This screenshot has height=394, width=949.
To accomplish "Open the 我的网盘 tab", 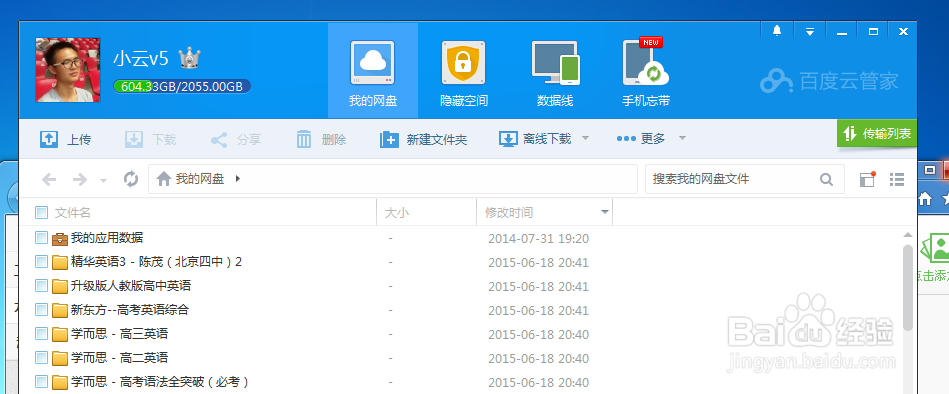I will 373,71.
